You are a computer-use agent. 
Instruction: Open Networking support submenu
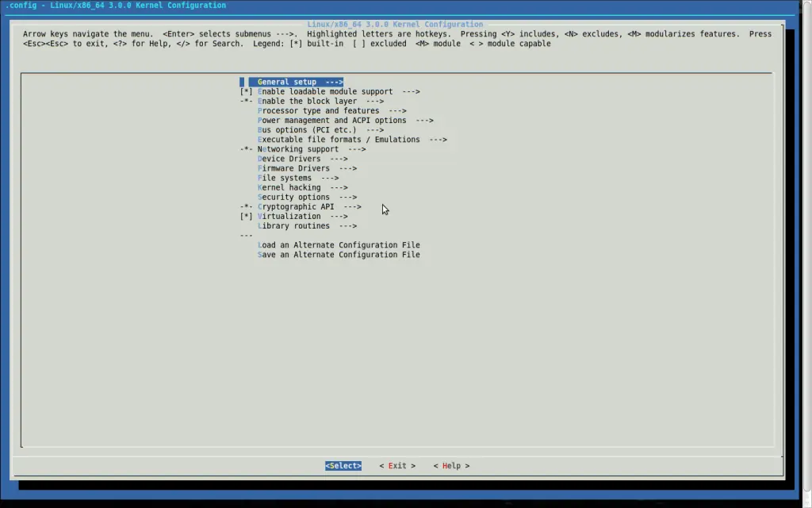311,149
